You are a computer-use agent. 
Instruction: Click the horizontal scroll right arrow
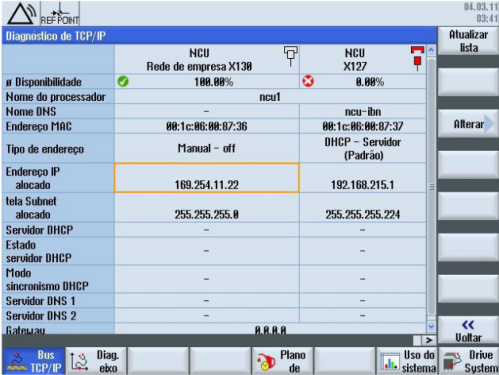click(x=429, y=340)
